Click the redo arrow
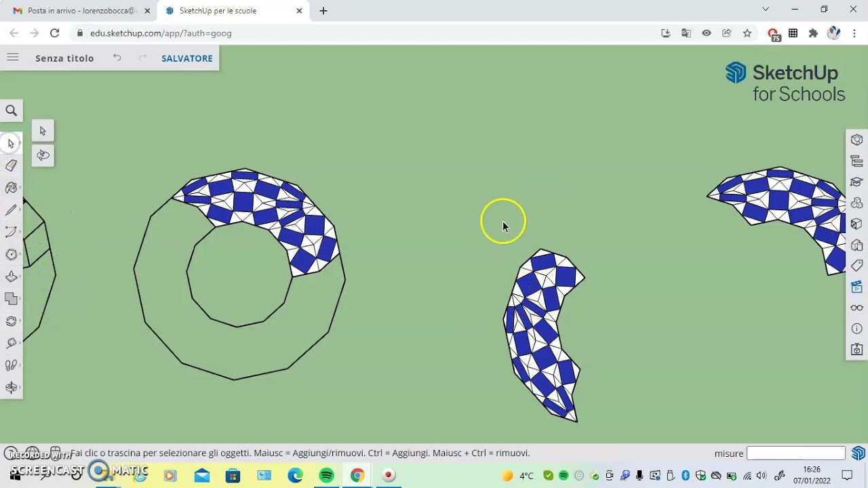 142,58
